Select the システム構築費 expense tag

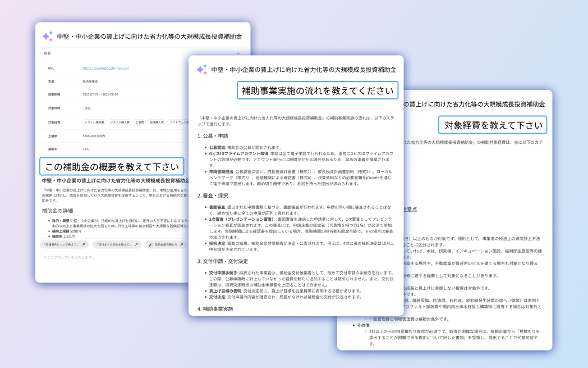[94, 122]
